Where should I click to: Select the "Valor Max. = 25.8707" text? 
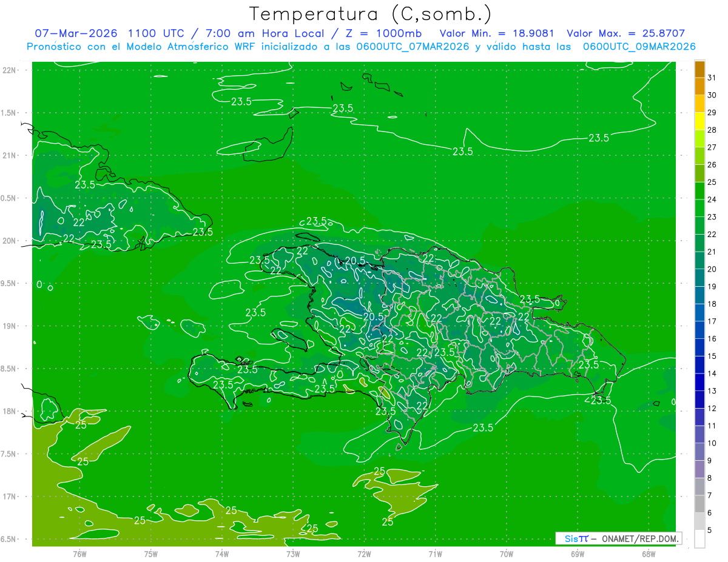click(626, 33)
